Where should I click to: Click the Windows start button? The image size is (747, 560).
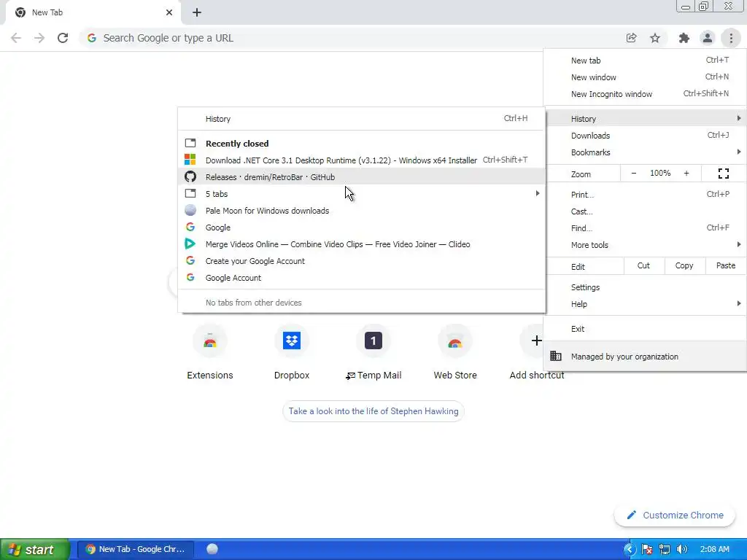pos(35,550)
